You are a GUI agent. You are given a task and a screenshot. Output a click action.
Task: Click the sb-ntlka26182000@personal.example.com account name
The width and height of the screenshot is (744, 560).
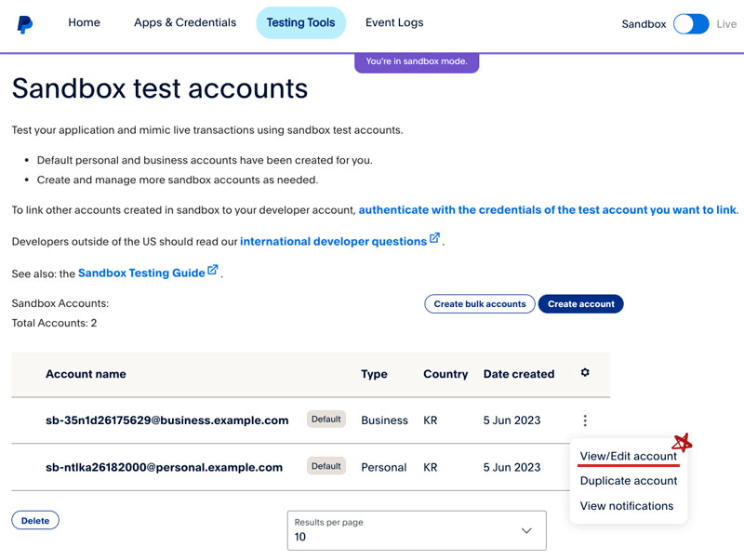pos(165,467)
